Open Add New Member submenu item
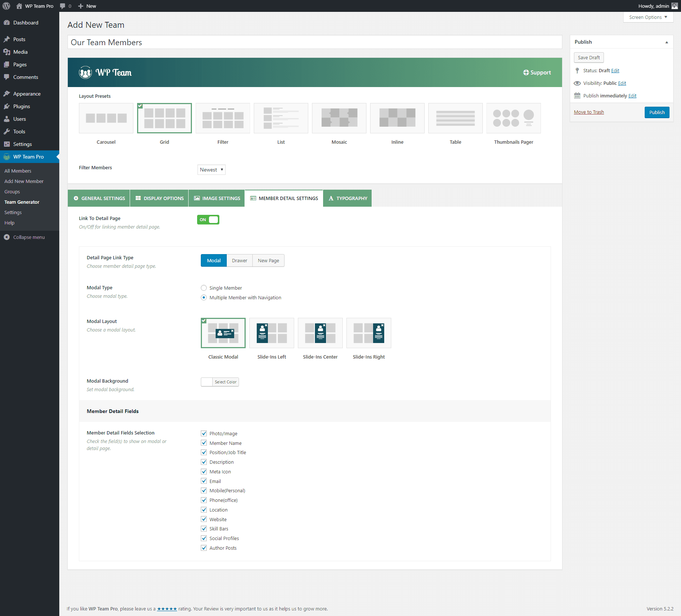 click(x=24, y=181)
